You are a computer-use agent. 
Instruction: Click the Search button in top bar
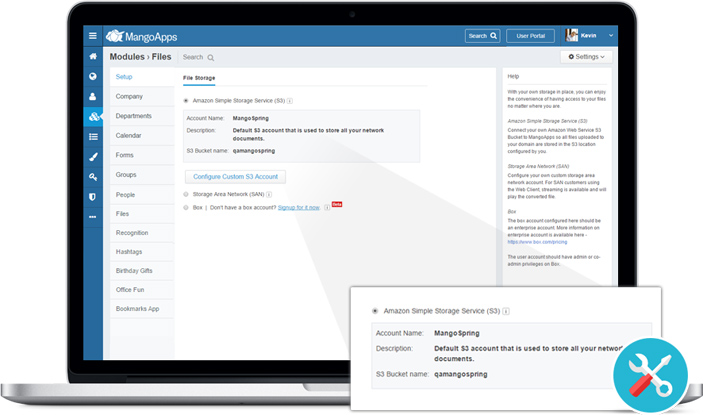tap(482, 36)
